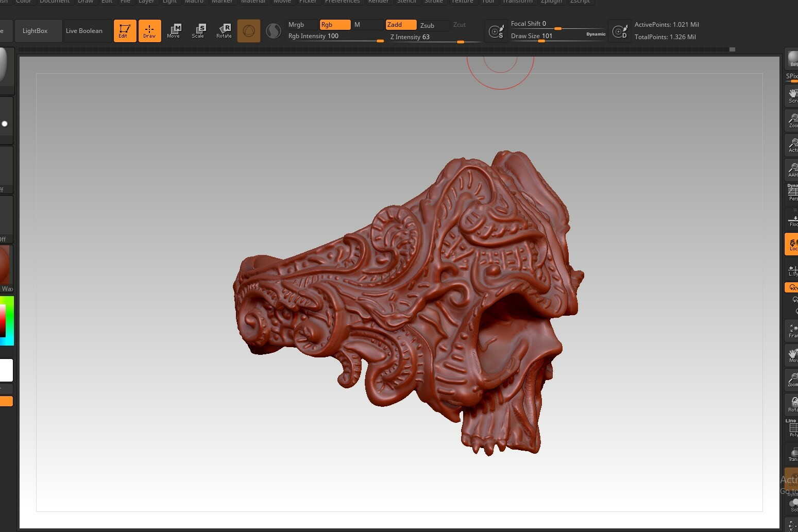Toggle L.Sym local symmetry

pyautogui.click(x=792, y=269)
